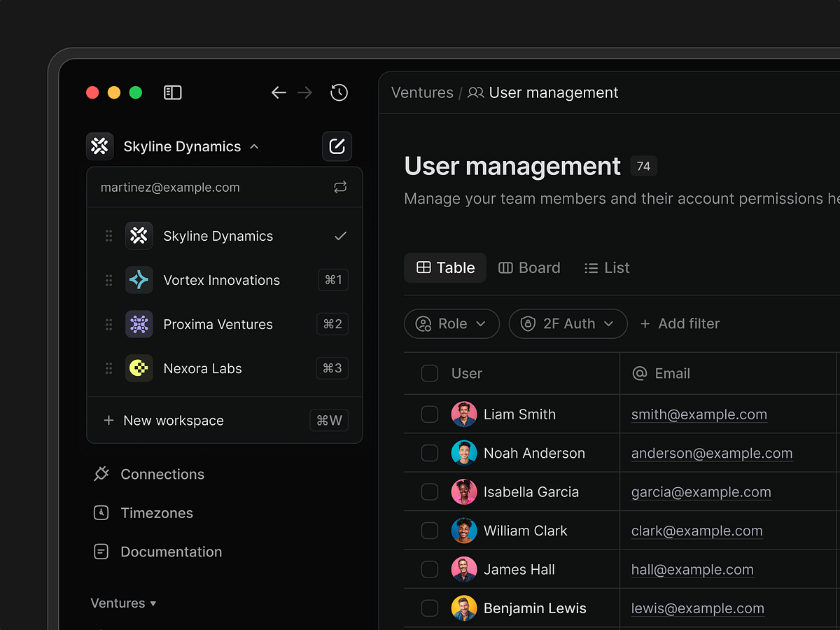The height and width of the screenshot is (630, 840).
Task: Switch to the Board view tab
Action: click(529, 267)
